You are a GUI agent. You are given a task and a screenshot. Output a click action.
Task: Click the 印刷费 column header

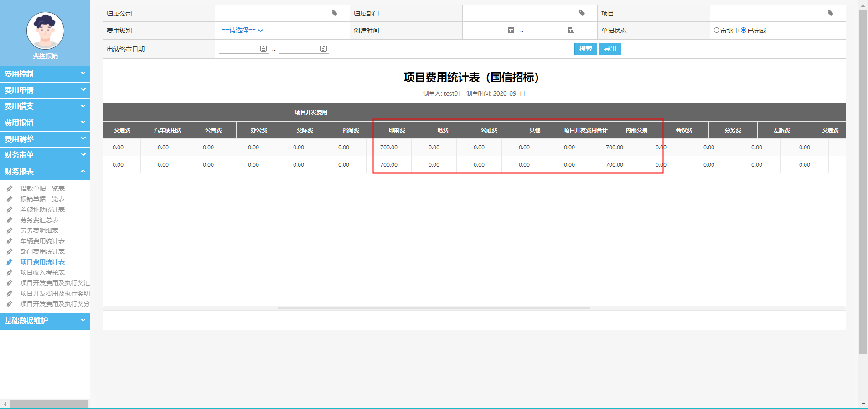coord(397,130)
